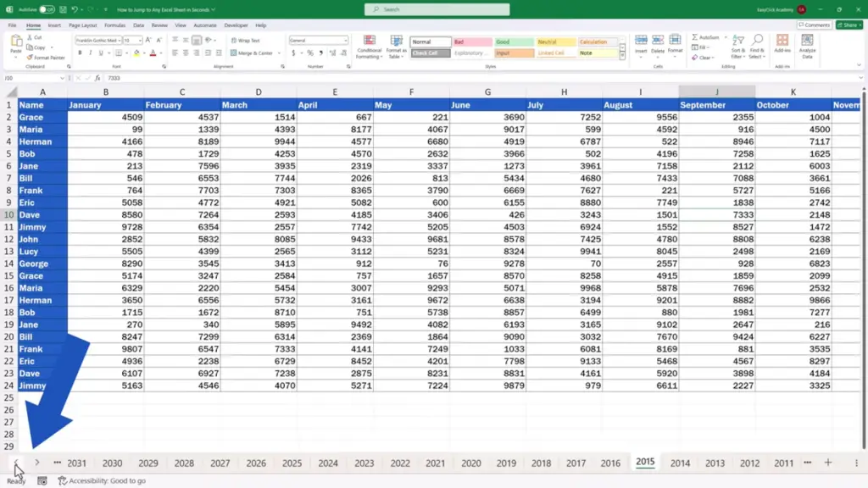
Task: Switch to the Formulas tab
Action: [114, 25]
